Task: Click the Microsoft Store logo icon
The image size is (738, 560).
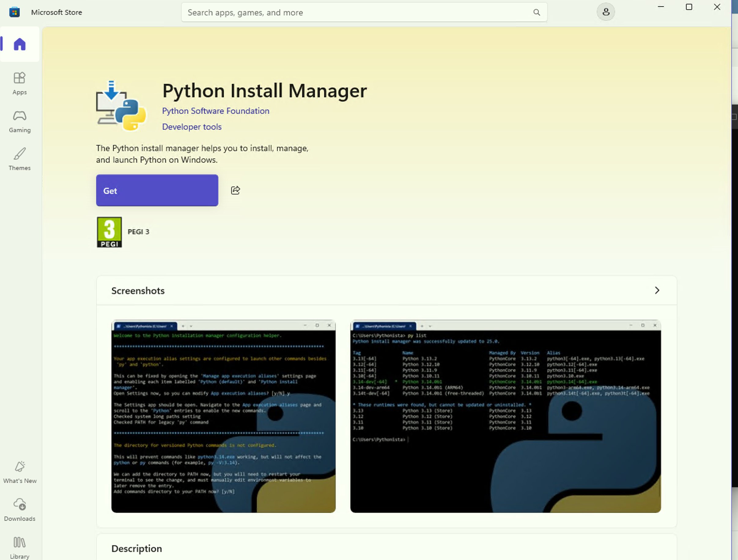Action: point(14,12)
